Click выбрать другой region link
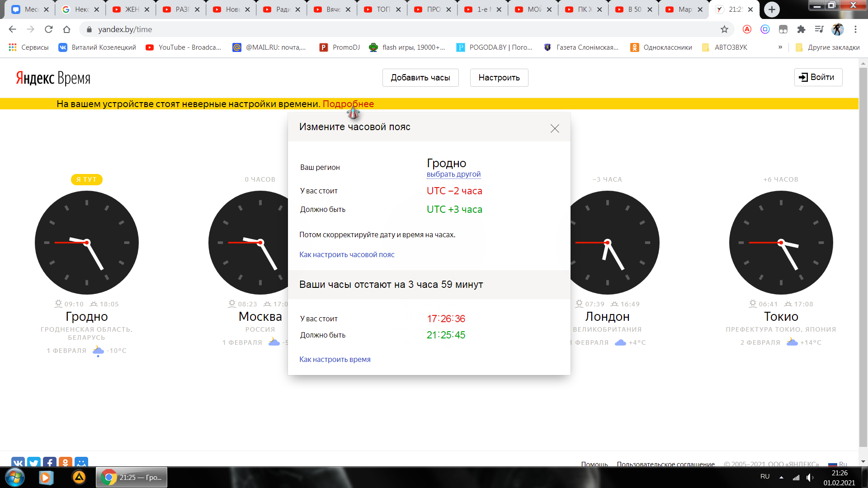The width and height of the screenshot is (868, 488). (453, 174)
